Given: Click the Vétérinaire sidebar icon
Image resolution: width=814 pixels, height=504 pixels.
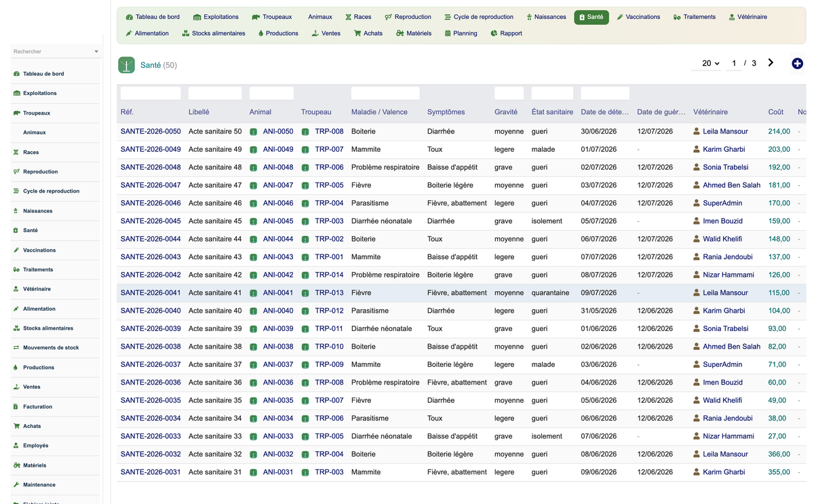Looking at the screenshot, I should 16,289.
